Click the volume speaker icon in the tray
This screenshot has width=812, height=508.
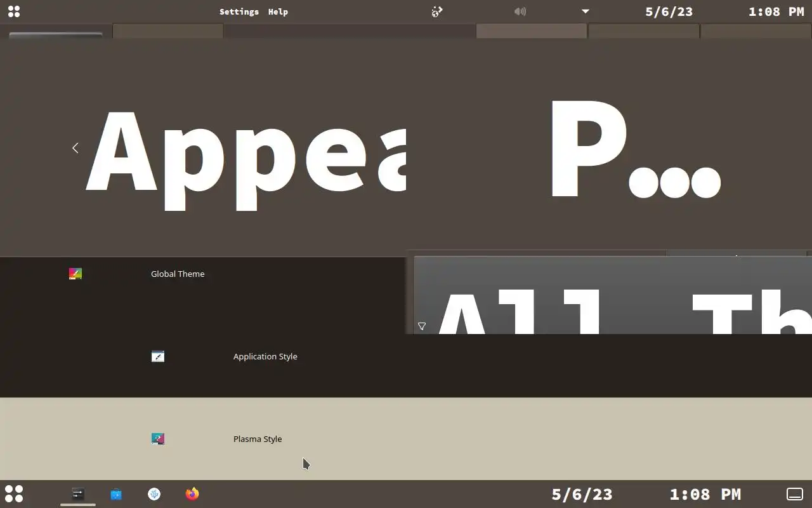click(520, 11)
